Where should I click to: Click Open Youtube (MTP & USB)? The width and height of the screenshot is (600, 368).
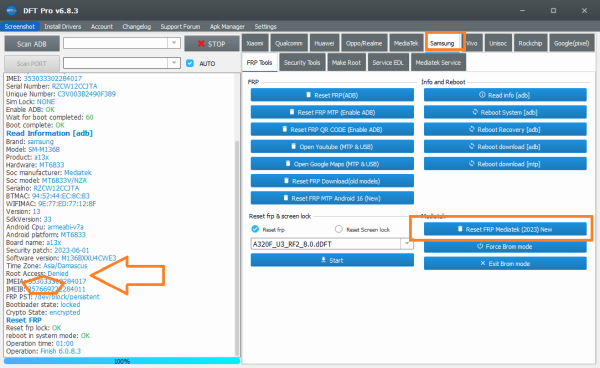pos(332,147)
